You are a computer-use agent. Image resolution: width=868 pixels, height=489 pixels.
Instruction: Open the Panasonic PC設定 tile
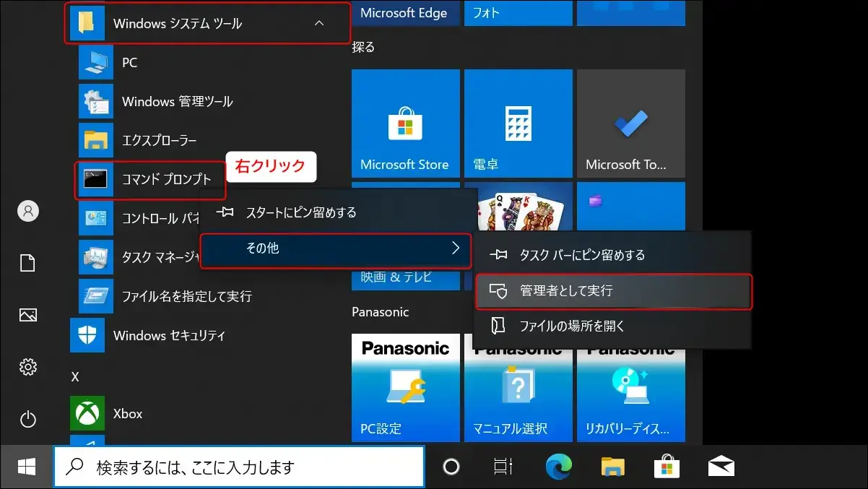(406, 388)
